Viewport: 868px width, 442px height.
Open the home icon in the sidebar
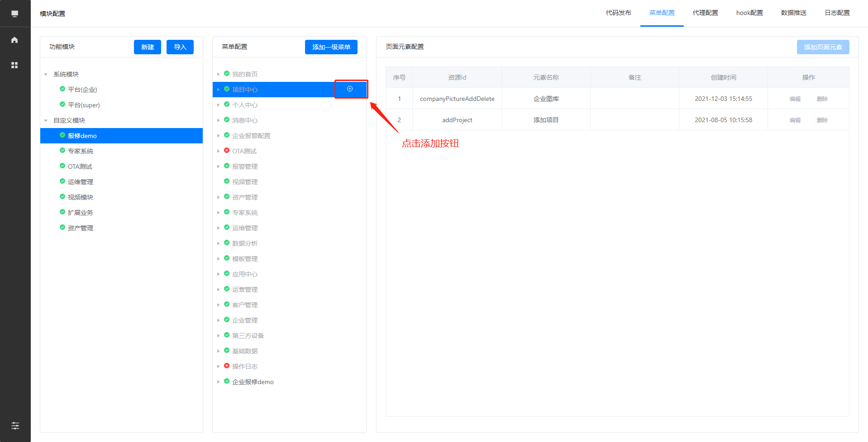point(14,40)
